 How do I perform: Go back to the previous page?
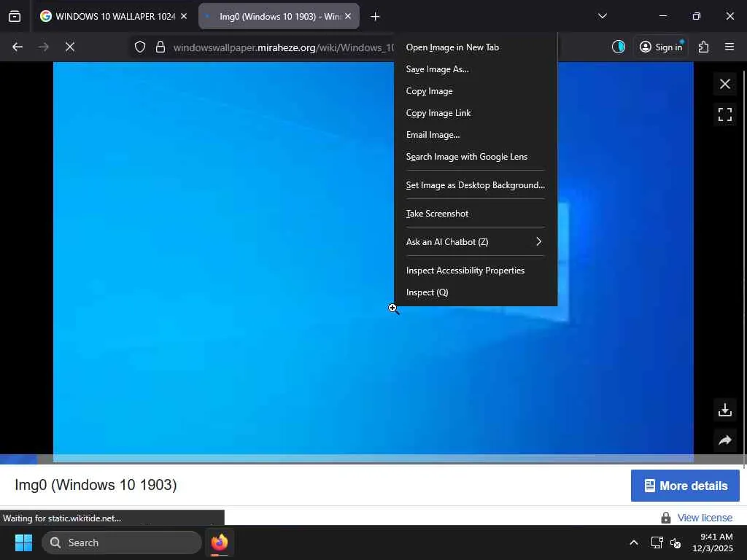pyautogui.click(x=18, y=47)
